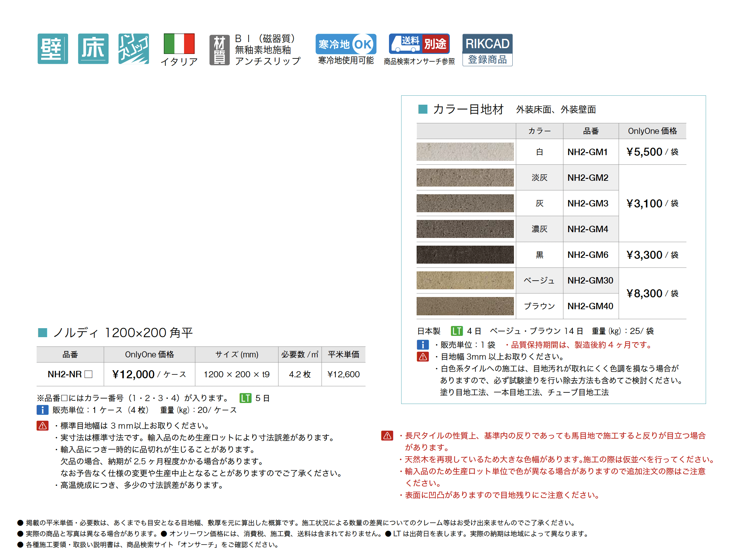This screenshot has height=560, width=733.
Task: Click the teal 床 (floor) icon
Action: click(93, 49)
